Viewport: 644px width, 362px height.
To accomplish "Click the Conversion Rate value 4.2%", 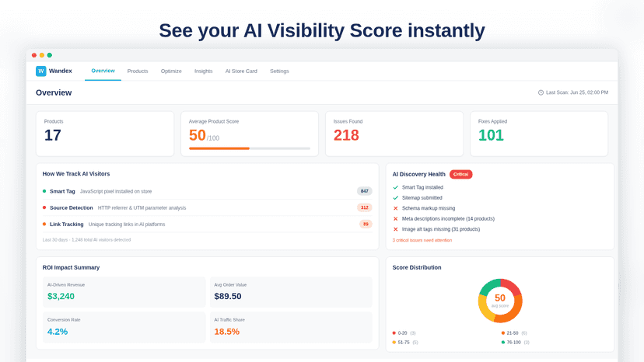I will pos(58,332).
